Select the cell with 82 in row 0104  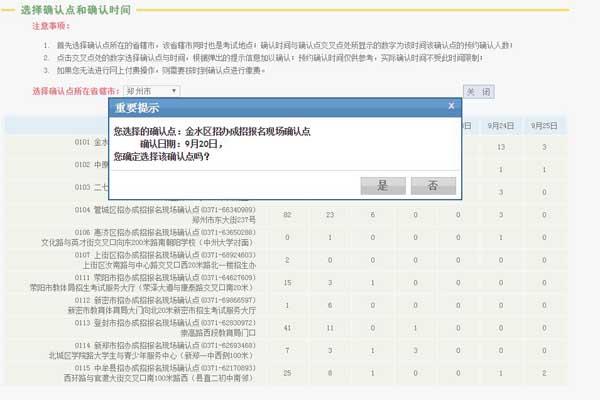coord(288,214)
